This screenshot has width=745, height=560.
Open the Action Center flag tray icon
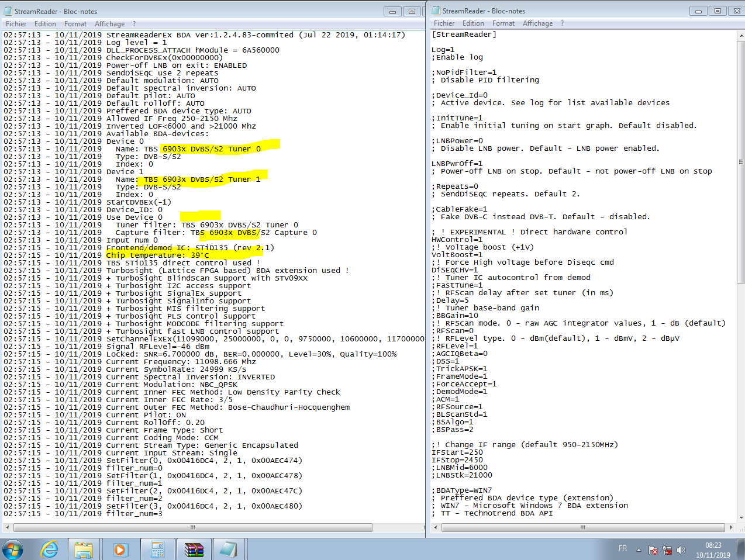coord(653,550)
